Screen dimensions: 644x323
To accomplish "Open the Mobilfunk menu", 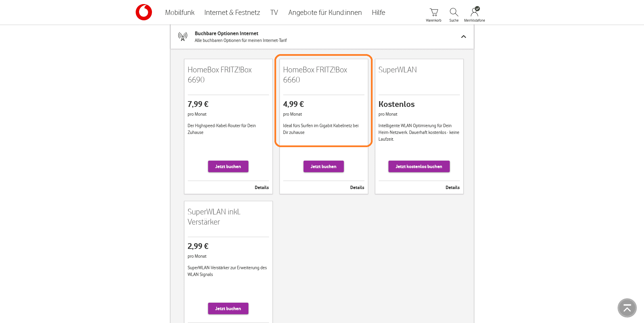I will click(180, 13).
